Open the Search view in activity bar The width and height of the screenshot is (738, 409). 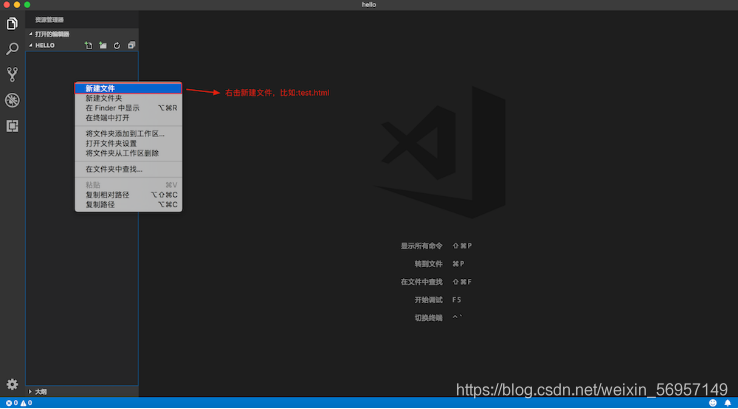point(12,48)
